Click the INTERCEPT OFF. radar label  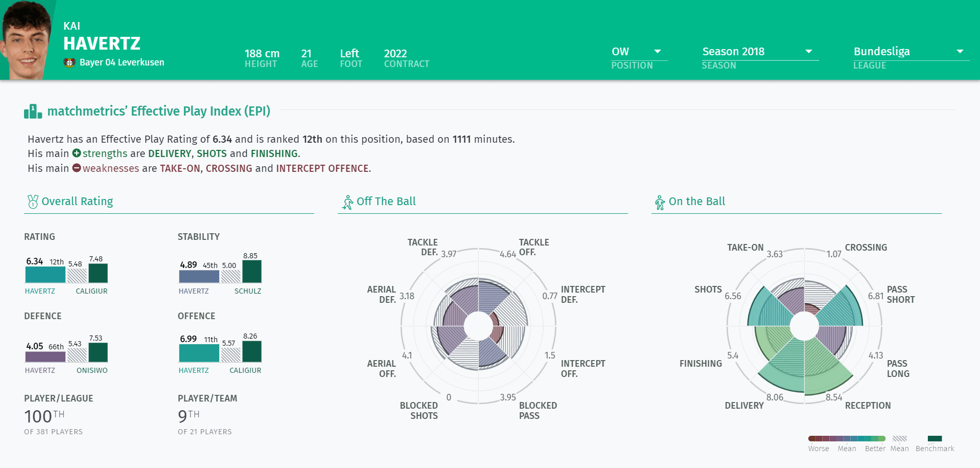tap(583, 369)
